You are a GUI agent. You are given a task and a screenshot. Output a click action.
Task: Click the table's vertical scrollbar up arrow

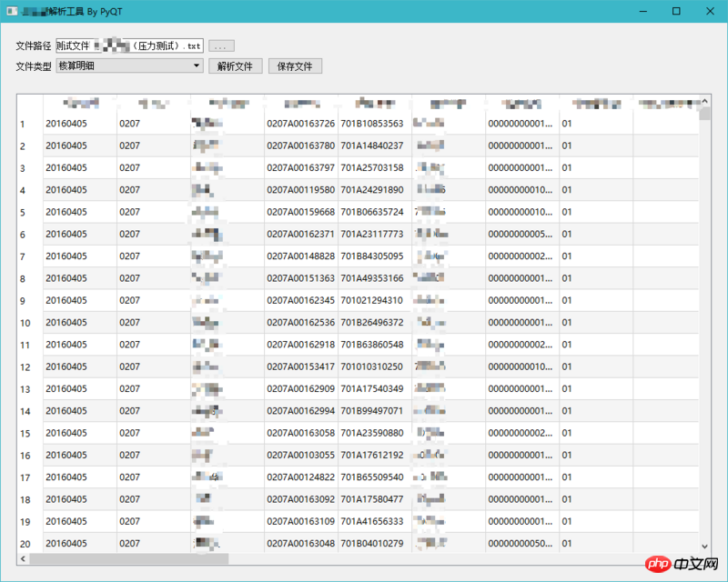tap(704, 101)
